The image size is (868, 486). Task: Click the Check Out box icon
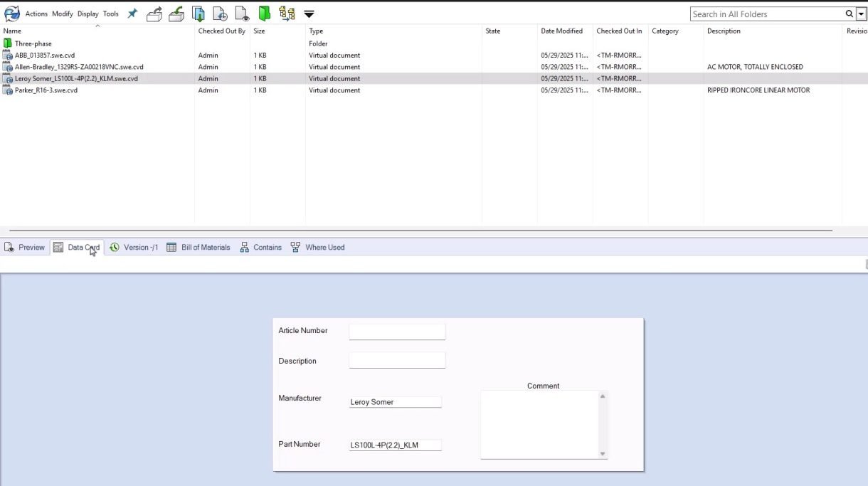pyautogui.click(x=154, y=14)
